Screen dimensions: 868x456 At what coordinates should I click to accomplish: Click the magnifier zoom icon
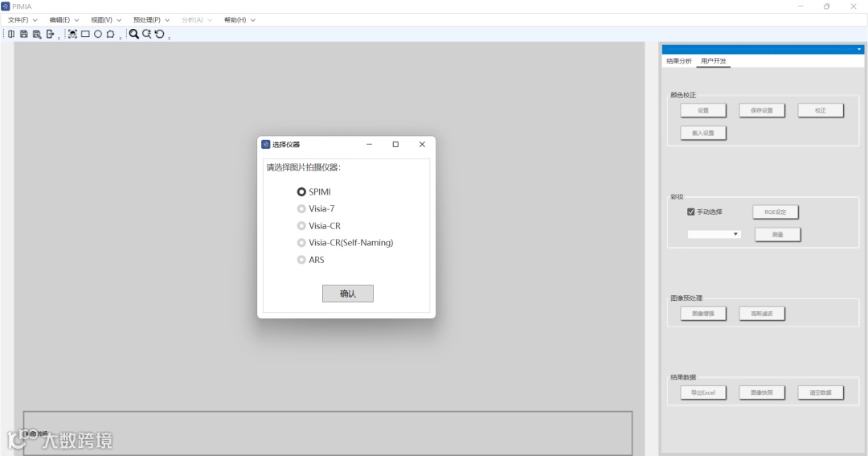[x=134, y=34]
